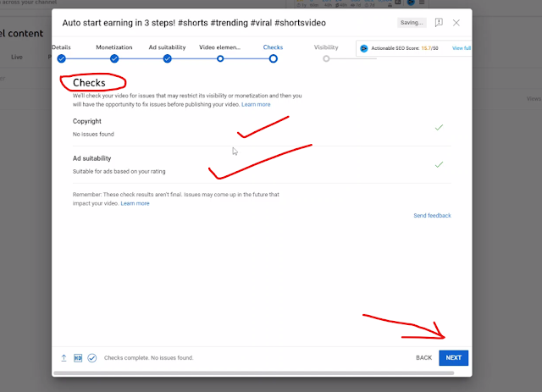
Task: Click the SEO score value 15.7/50
Action: coord(429,48)
